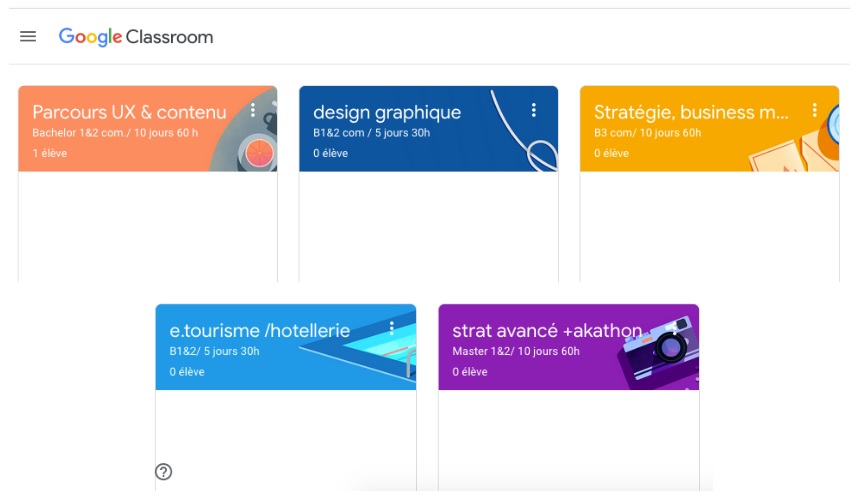Open three-dot menu on Stratégie card

click(x=814, y=110)
